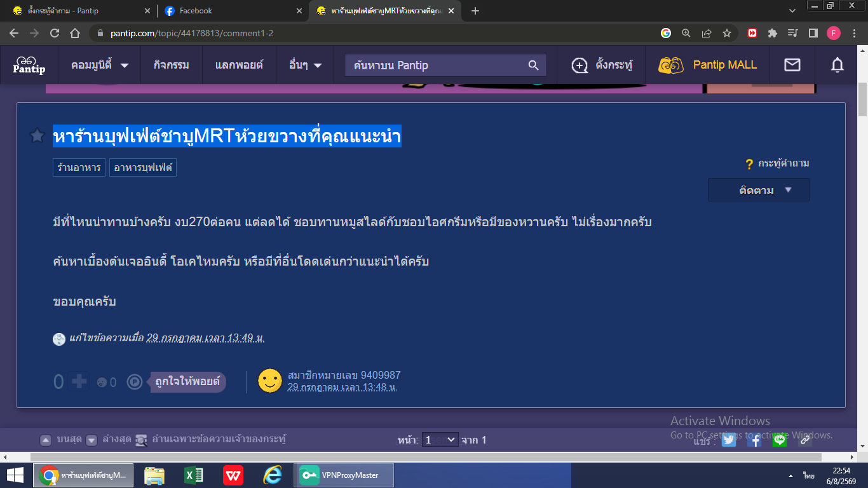Open the Chrome profile avatar F
868x488 pixels.
[834, 33]
